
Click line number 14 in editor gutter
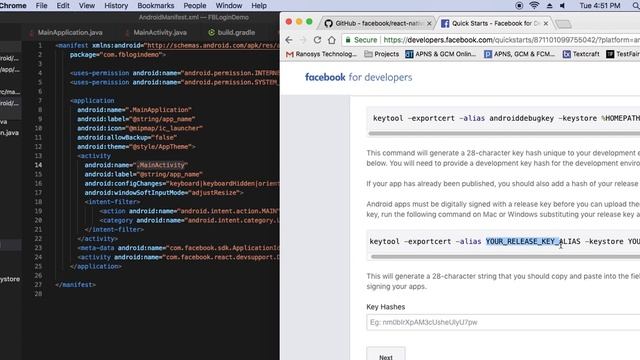click(38, 165)
